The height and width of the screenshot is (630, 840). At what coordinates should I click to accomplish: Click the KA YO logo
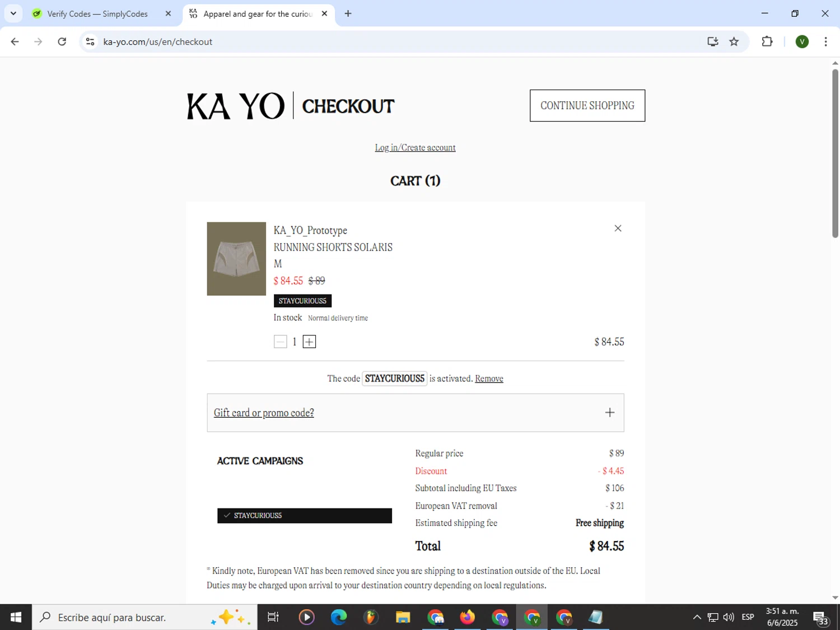point(235,106)
